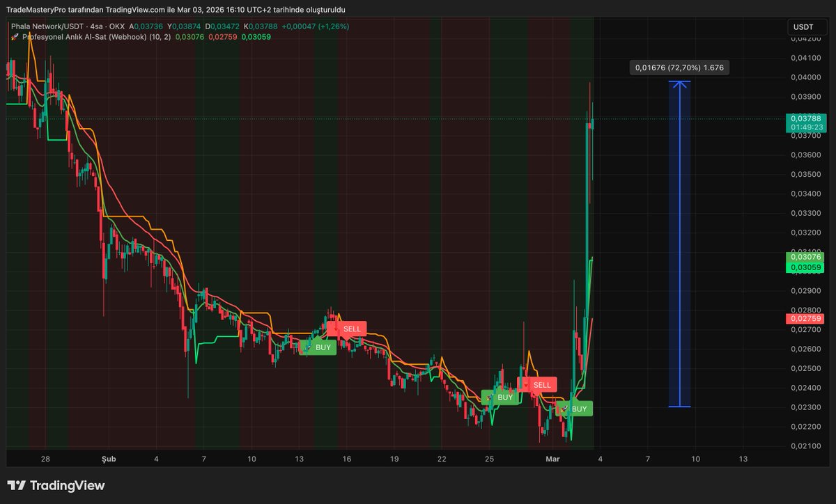836x504 pixels.
Task: Click the Mar month label on time axis
Action: (553, 459)
